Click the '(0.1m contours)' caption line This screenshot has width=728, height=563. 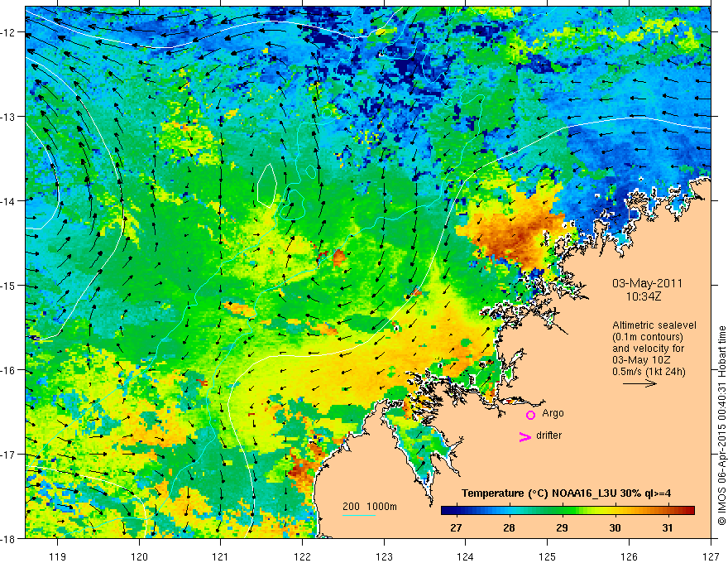tap(648, 337)
